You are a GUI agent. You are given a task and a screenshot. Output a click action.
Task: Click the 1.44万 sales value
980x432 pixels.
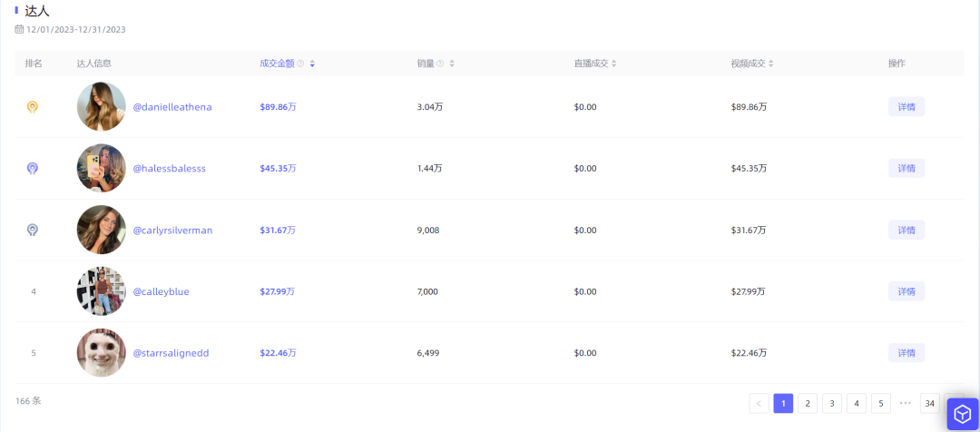(429, 168)
